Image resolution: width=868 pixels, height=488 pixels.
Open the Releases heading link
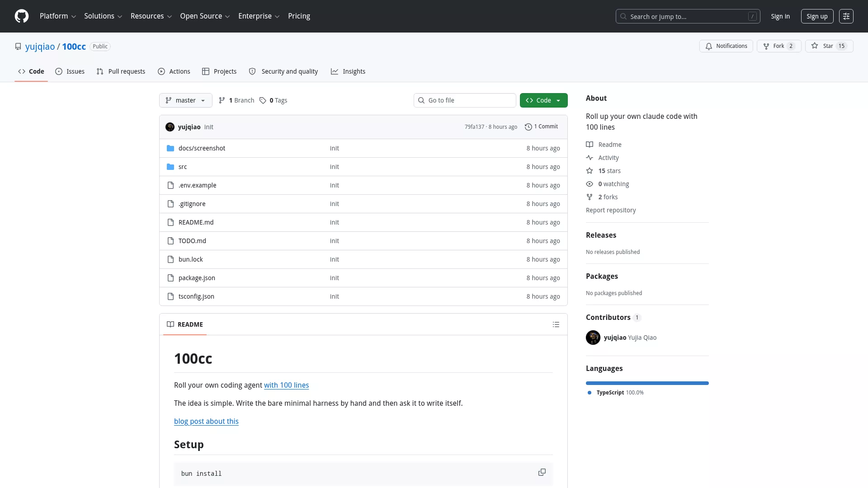[601, 235]
